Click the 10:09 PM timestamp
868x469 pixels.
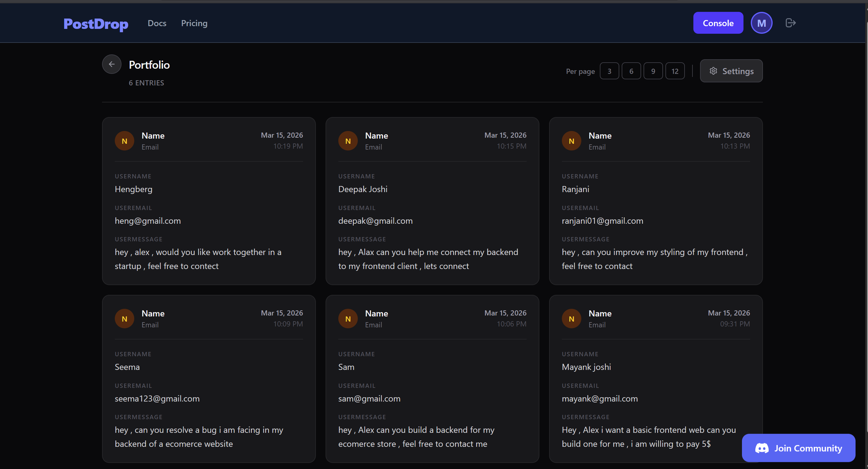click(x=288, y=324)
